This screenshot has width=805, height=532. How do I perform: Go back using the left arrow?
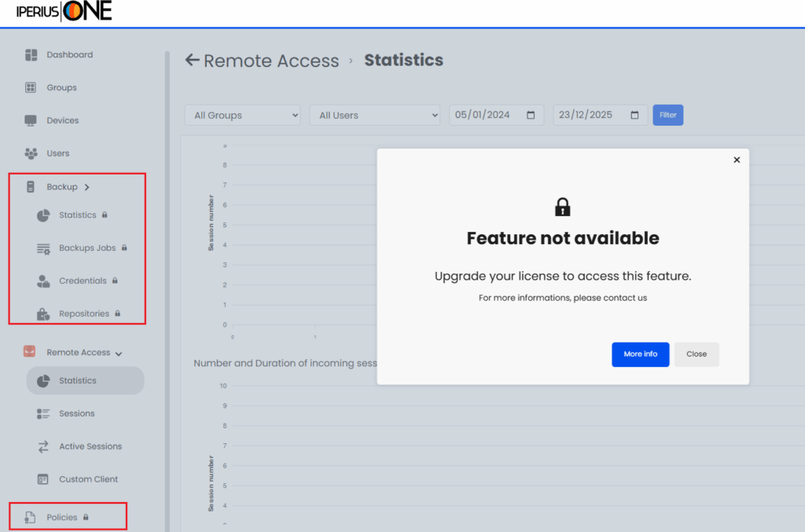click(192, 61)
